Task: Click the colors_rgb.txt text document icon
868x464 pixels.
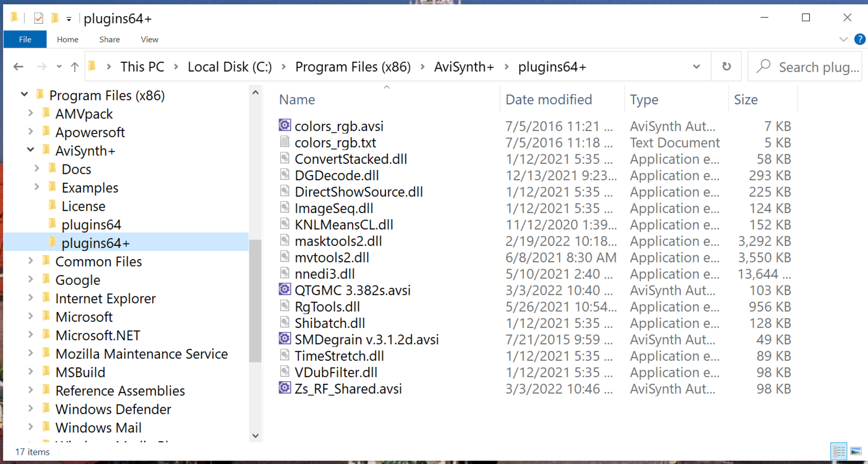Action: (x=285, y=142)
